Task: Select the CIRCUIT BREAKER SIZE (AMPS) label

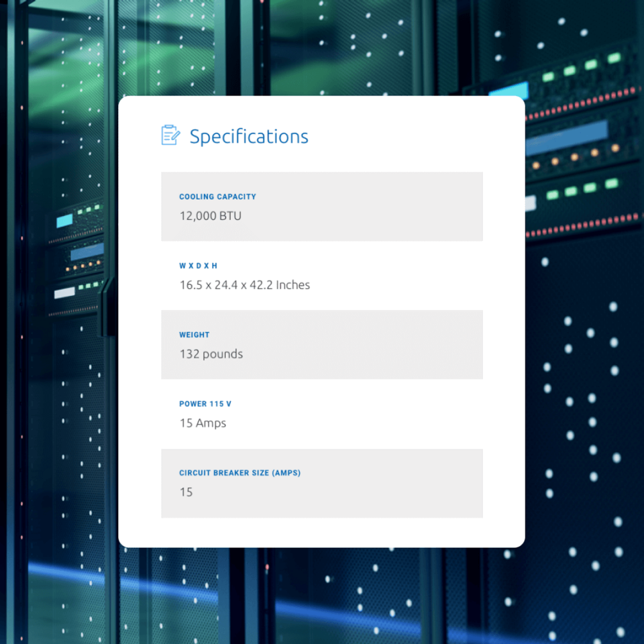Action: 240,473
